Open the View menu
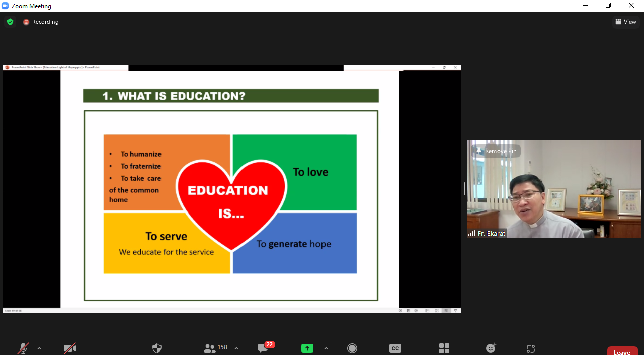644x355 pixels. 626,22
